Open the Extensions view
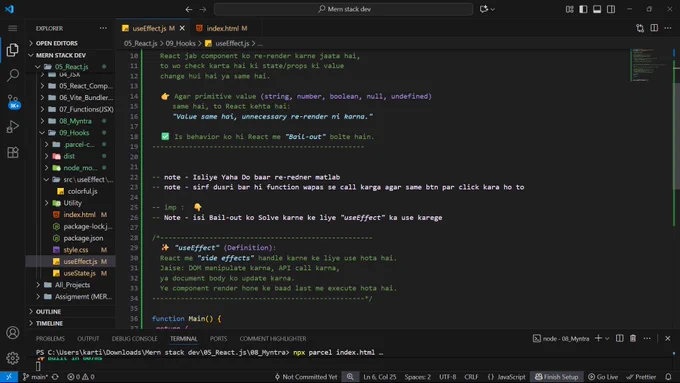 (x=13, y=152)
